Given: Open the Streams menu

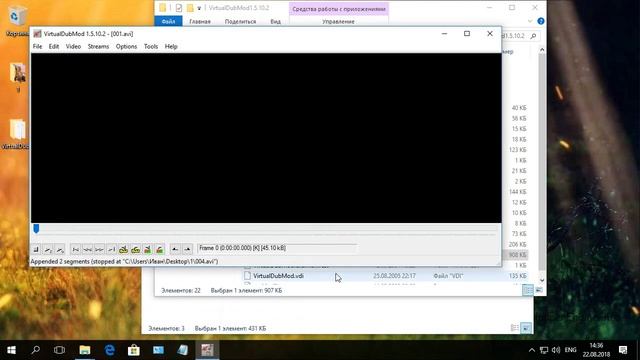Looking at the screenshot, I should [x=98, y=47].
